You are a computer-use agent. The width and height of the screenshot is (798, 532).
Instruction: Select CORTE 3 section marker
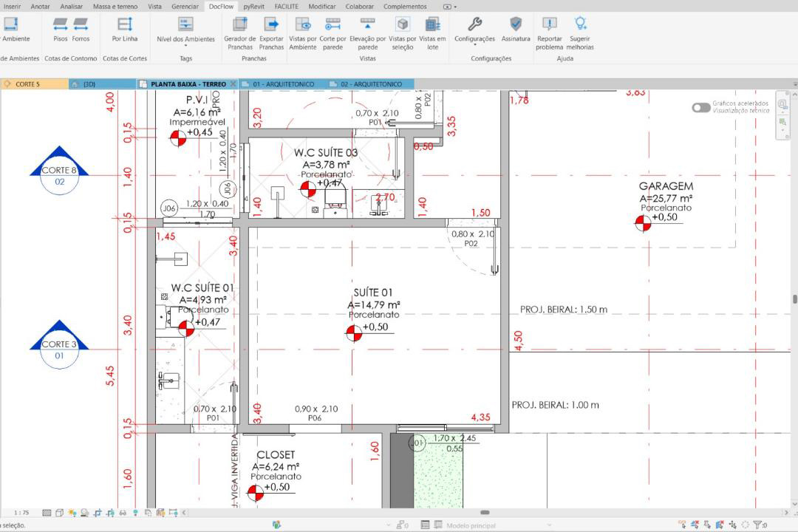click(60, 344)
